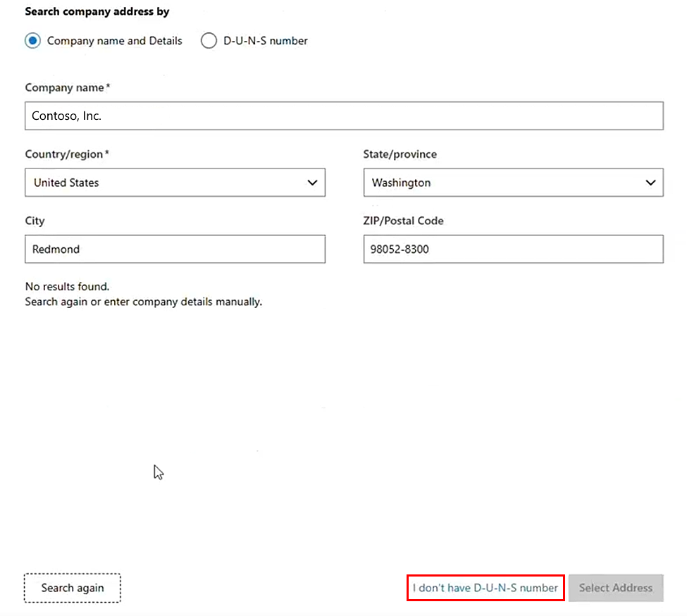Click inside the Company name field
This screenshot has width=687, height=616.
click(344, 116)
